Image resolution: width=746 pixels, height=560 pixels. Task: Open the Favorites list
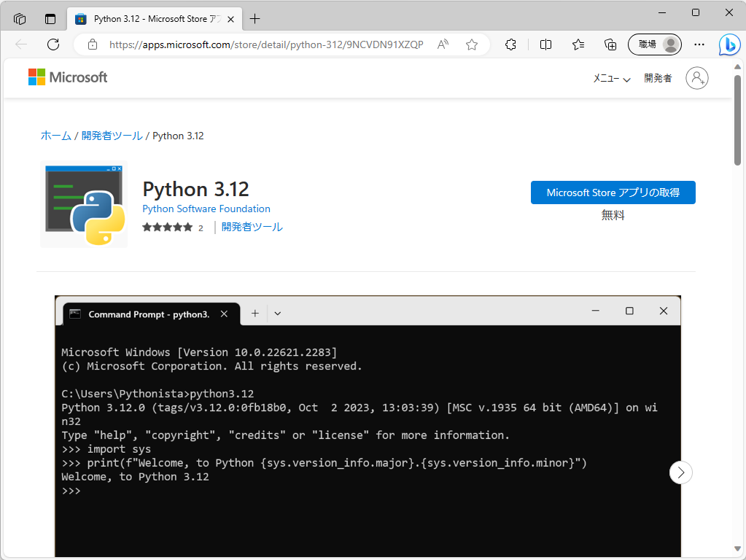(578, 44)
